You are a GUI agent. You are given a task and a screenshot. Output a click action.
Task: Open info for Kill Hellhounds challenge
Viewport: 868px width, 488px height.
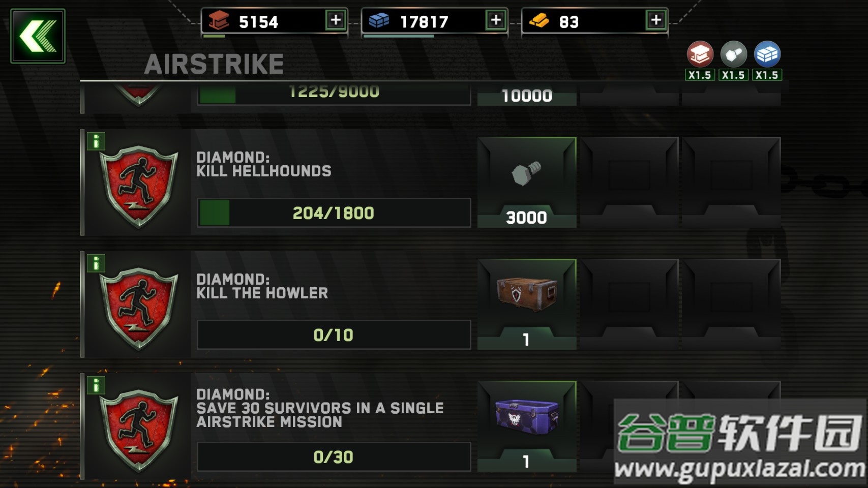coord(96,141)
